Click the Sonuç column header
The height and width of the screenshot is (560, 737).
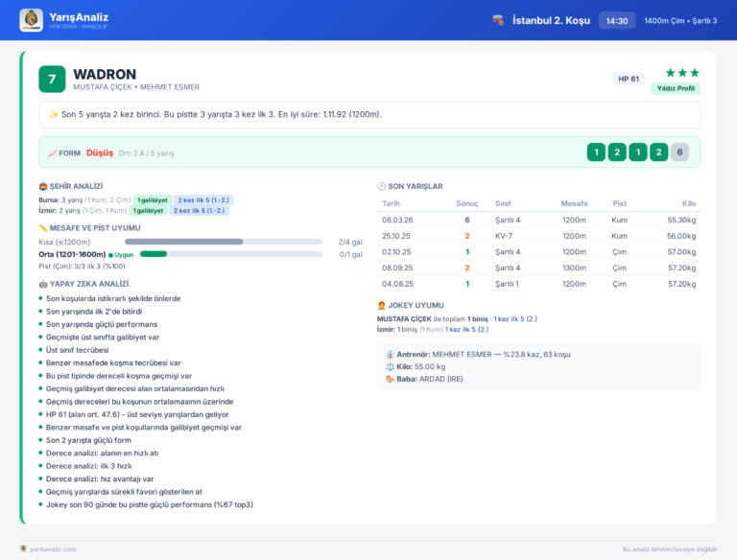click(x=466, y=203)
